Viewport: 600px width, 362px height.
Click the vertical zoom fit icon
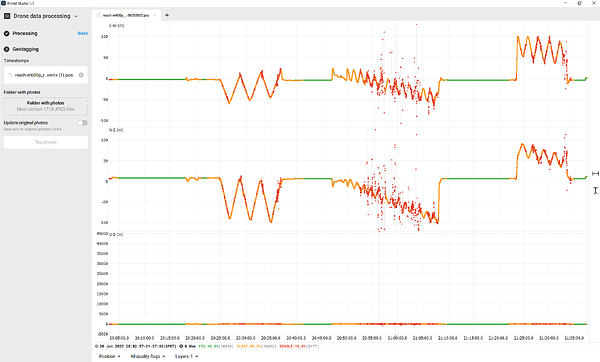(x=595, y=190)
